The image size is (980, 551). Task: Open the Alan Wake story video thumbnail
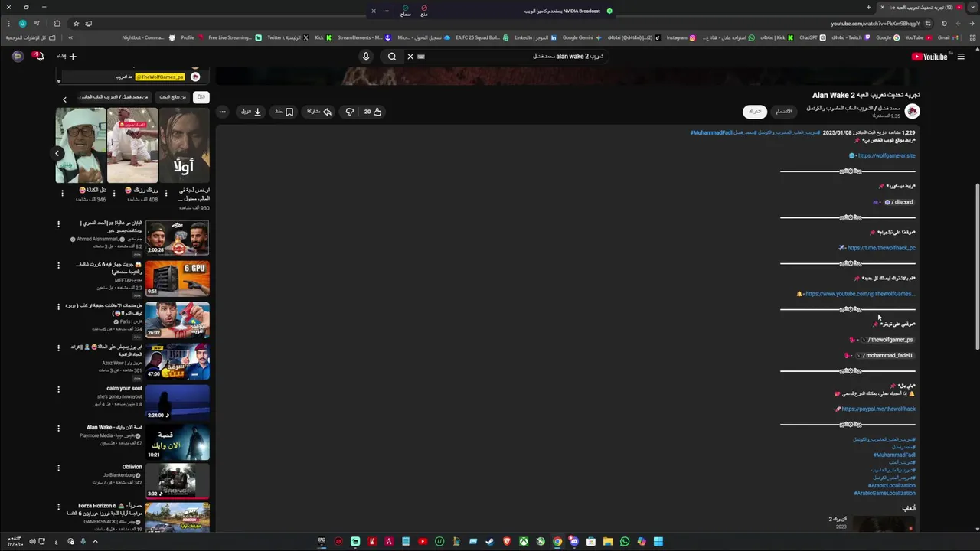click(x=177, y=442)
